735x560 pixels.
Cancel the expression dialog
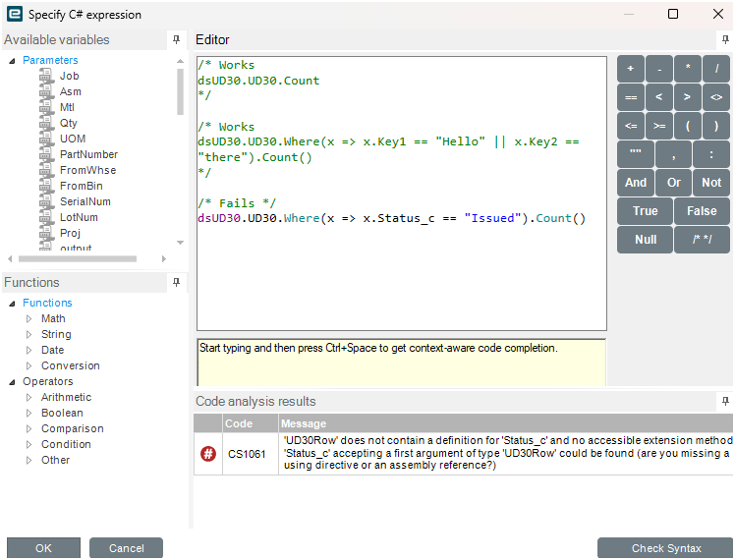pos(126,548)
